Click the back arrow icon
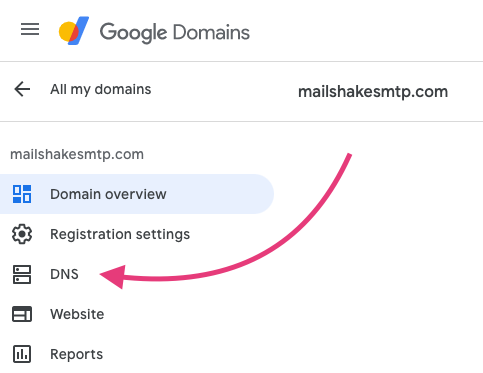This screenshot has width=483, height=373. click(22, 89)
